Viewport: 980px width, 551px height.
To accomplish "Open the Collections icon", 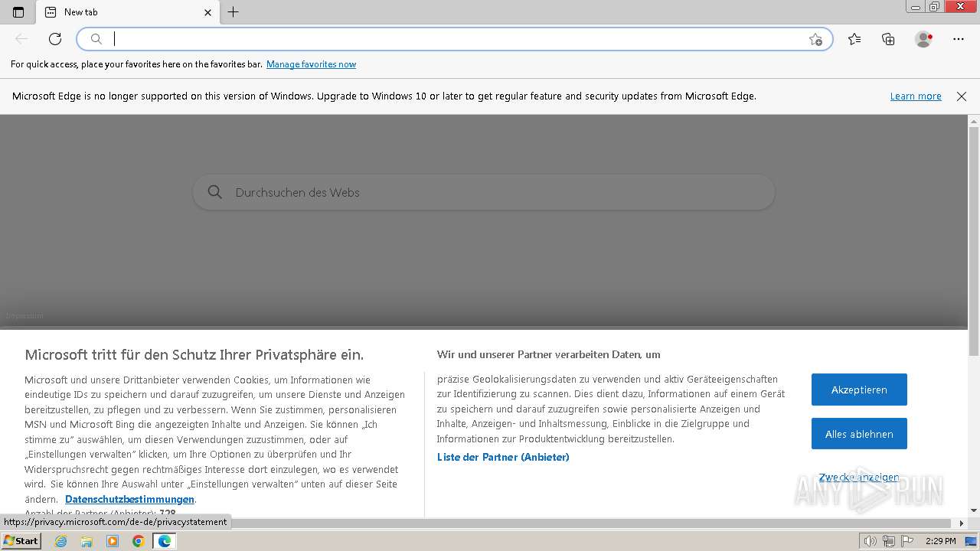I will point(888,39).
